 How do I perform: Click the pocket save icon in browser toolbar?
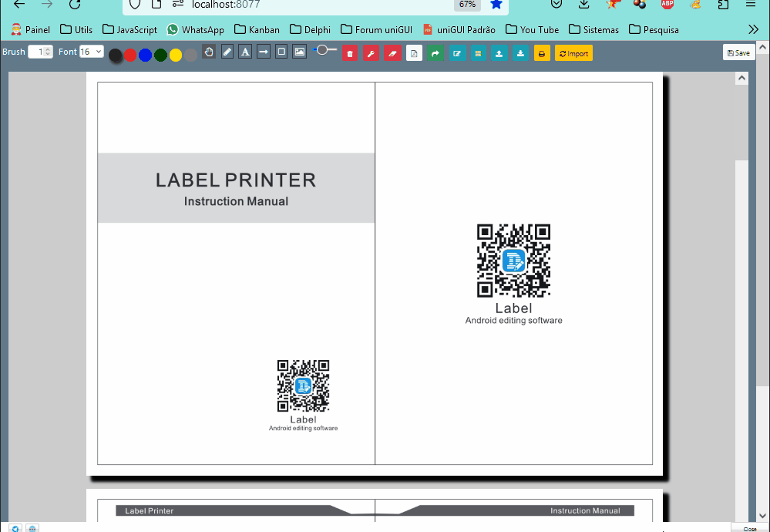click(x=556, y=5)
